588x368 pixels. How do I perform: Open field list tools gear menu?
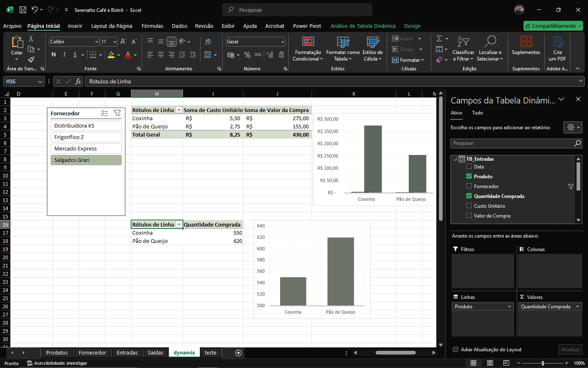pos(572,127)
